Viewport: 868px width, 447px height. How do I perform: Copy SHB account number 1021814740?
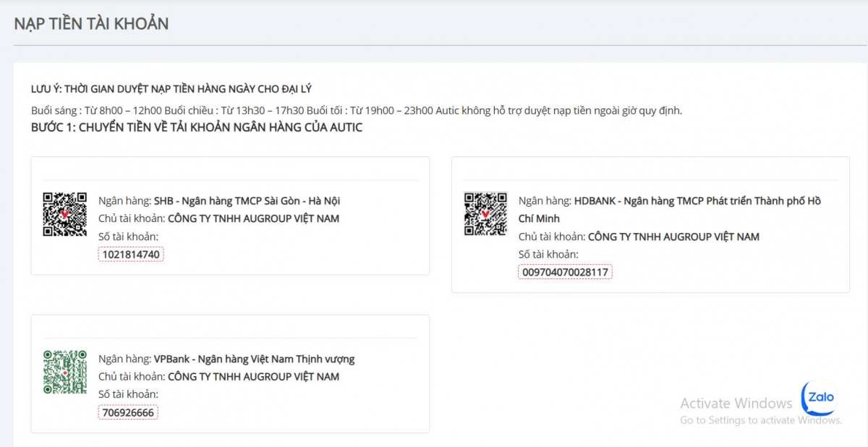(131, 255)
